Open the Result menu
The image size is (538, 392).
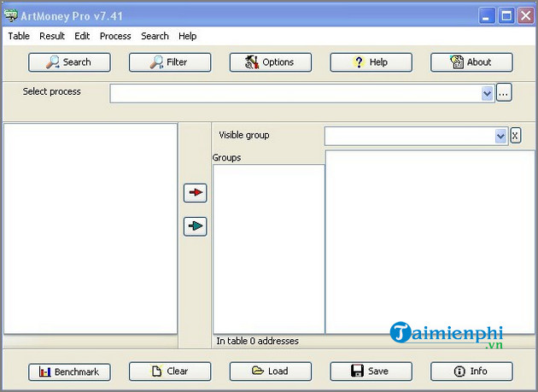pyautogui.click(x=52, y=36)
